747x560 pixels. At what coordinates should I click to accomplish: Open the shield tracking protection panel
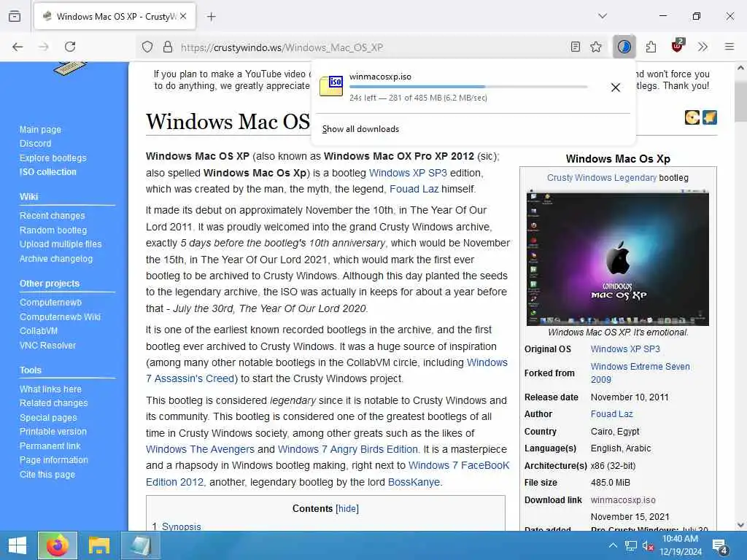[147, 47]
